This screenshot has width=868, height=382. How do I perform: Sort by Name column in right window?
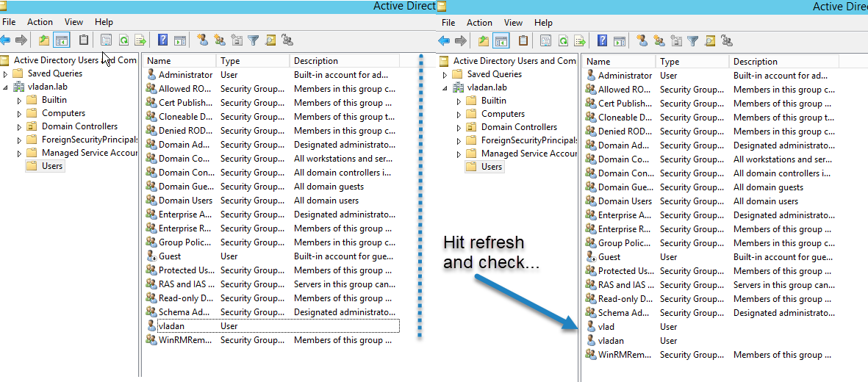pos(619,62)
